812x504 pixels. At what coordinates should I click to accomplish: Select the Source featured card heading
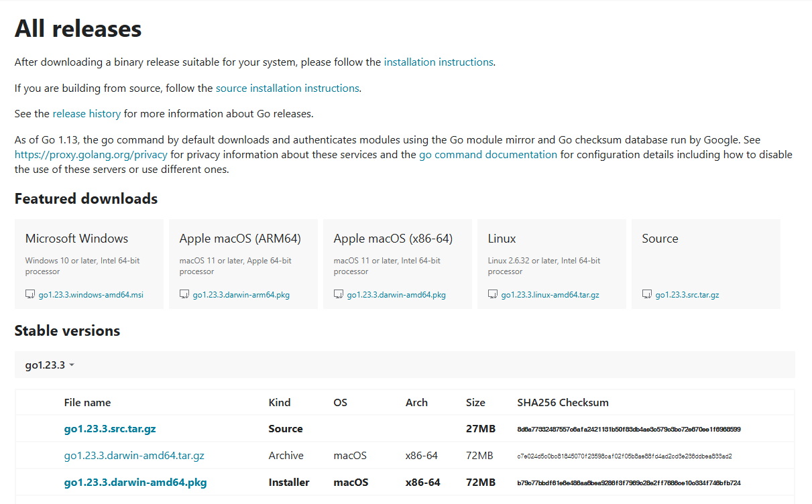pos(660,239)
